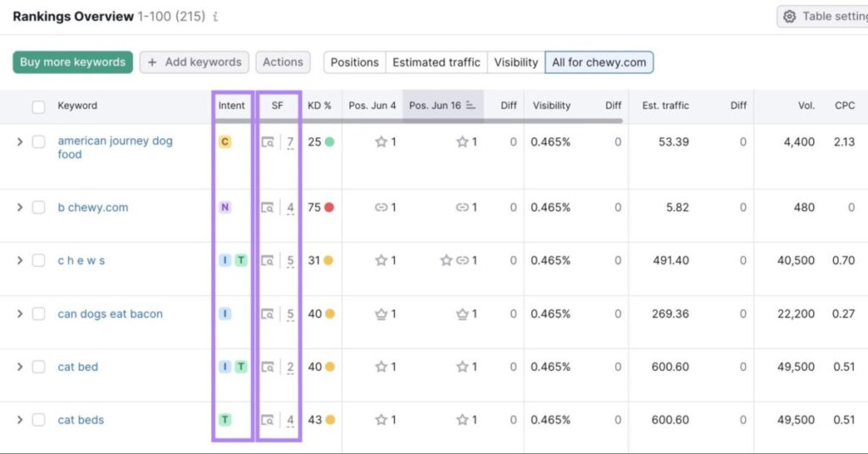Click SERP features icon for c h e w s
Image resolution: width=868 pixels, height=454 pixels.
[x=268, y=260]
